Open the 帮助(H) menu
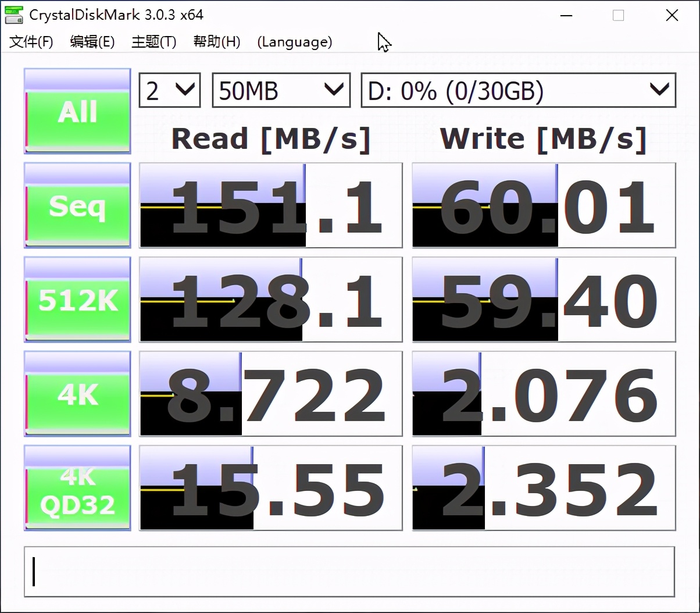 216,42
